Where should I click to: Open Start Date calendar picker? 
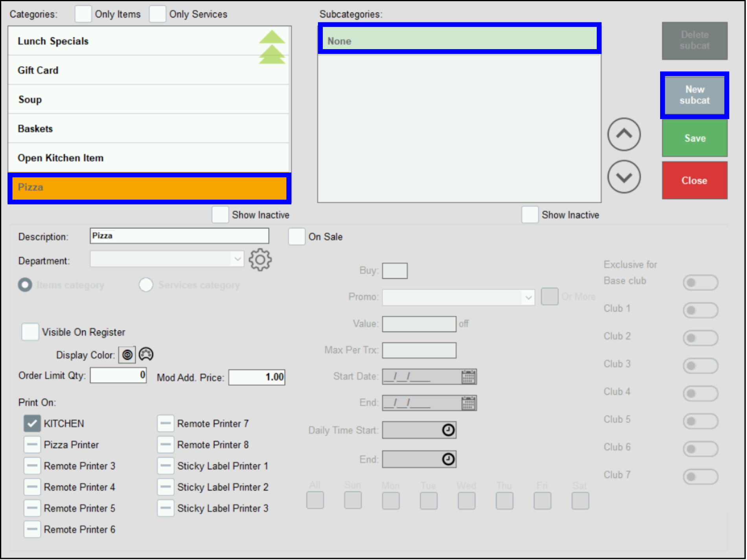(x=469, y=377)
